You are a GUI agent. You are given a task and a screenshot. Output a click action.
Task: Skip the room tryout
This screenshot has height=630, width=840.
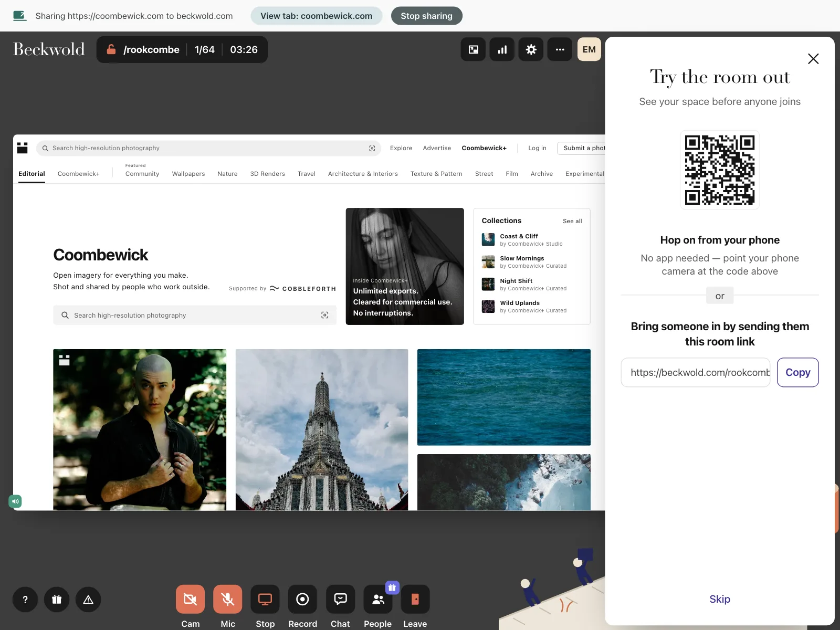pos(720,599)
